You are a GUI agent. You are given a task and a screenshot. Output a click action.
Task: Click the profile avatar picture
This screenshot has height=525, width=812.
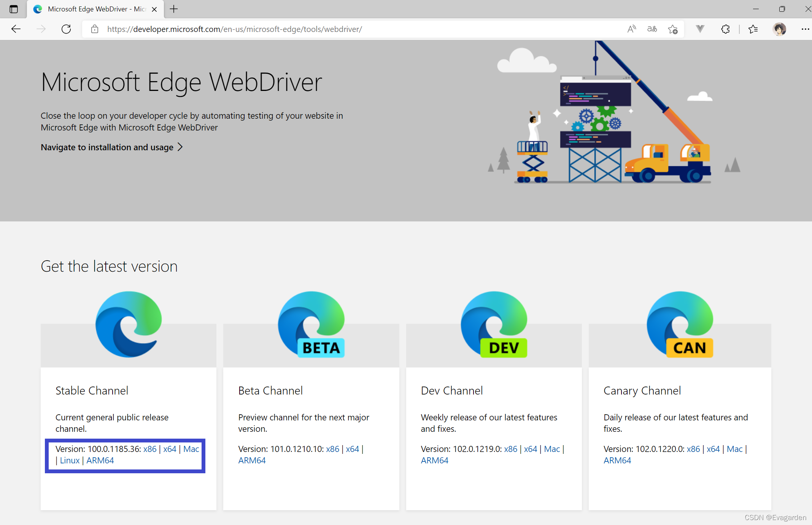(x=779, y=29)
